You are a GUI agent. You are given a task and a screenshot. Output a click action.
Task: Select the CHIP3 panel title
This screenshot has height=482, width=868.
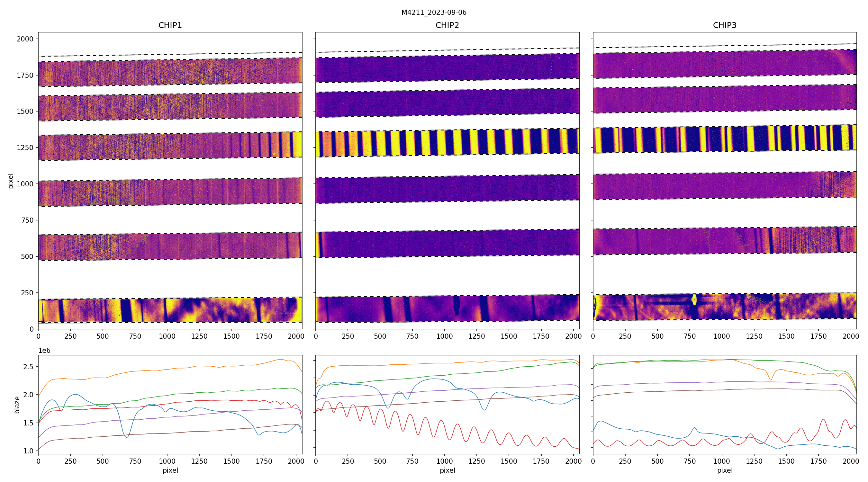tap(724, 25)
